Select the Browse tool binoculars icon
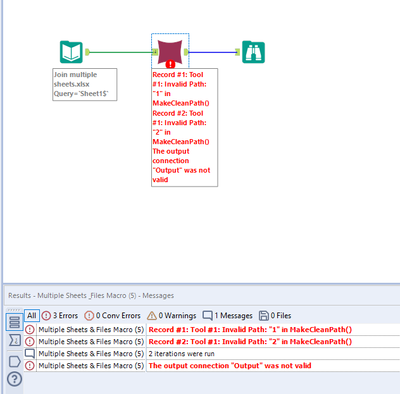Image resolution: width=400 pixels, height=394 pixels. (x=253, y=52)
